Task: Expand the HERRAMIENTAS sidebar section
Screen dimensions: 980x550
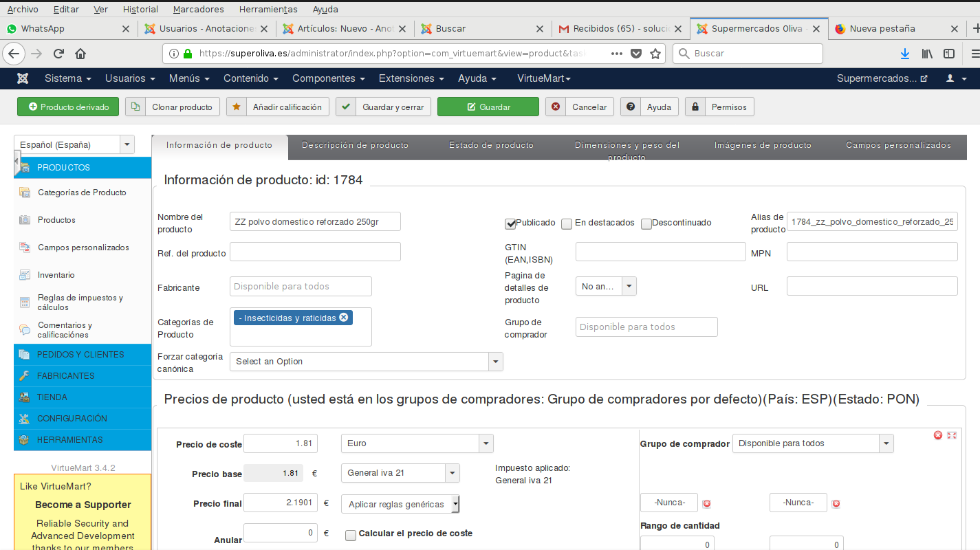Action: point(83,440)
